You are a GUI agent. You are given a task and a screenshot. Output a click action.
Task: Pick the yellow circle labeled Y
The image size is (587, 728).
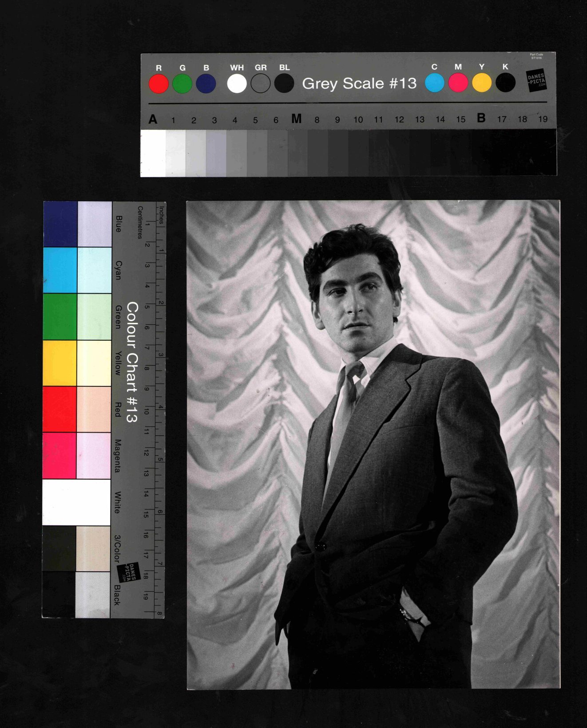tap(481, 83)
